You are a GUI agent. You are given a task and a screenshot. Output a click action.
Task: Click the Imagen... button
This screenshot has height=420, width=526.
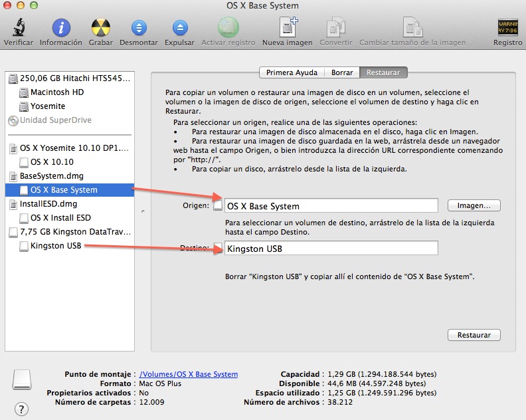[474, 205]
